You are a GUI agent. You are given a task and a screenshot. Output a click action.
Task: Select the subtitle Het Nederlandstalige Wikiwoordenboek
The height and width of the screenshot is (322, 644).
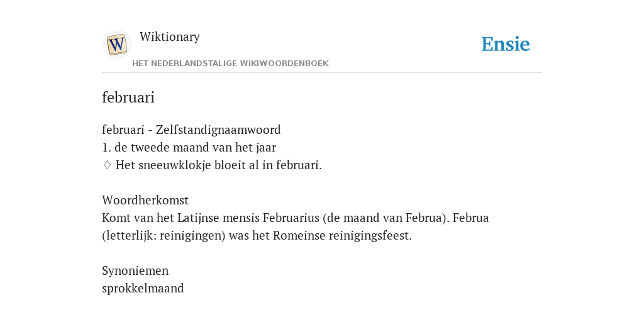tap(230, 64)
